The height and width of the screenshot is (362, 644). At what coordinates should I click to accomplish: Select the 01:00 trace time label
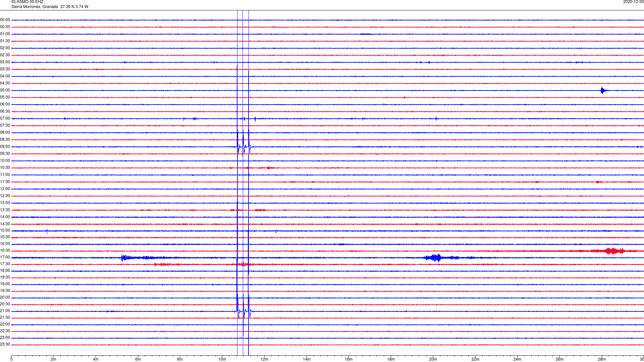[x=5, y=34]
